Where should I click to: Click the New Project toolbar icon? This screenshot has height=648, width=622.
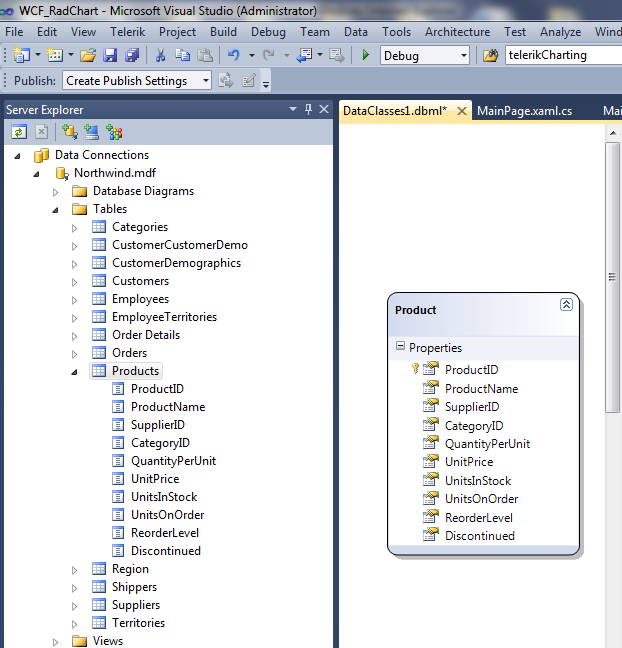click(x=21, y=55)
